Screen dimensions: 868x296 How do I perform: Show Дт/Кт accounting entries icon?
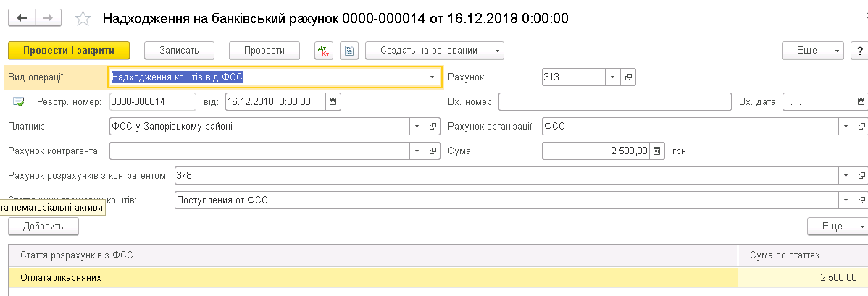coord(324,51)
